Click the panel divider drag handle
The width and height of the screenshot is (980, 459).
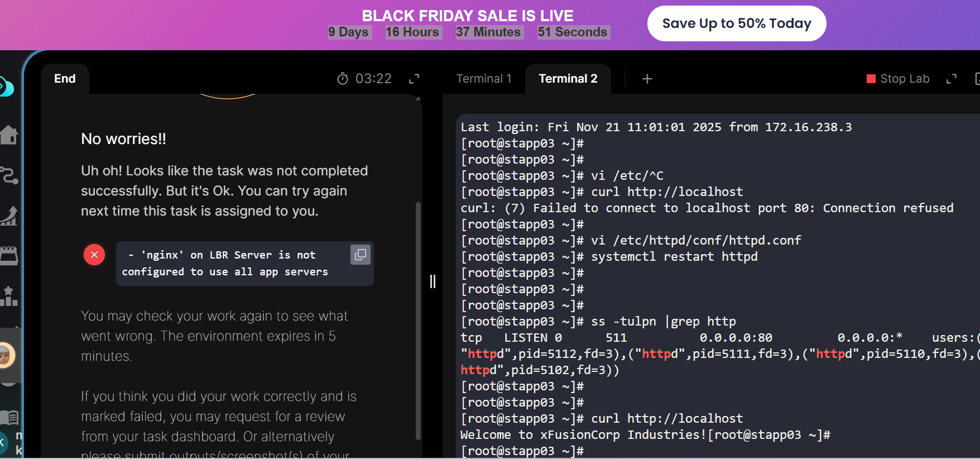pyautogui.click(x=433, y=281)
